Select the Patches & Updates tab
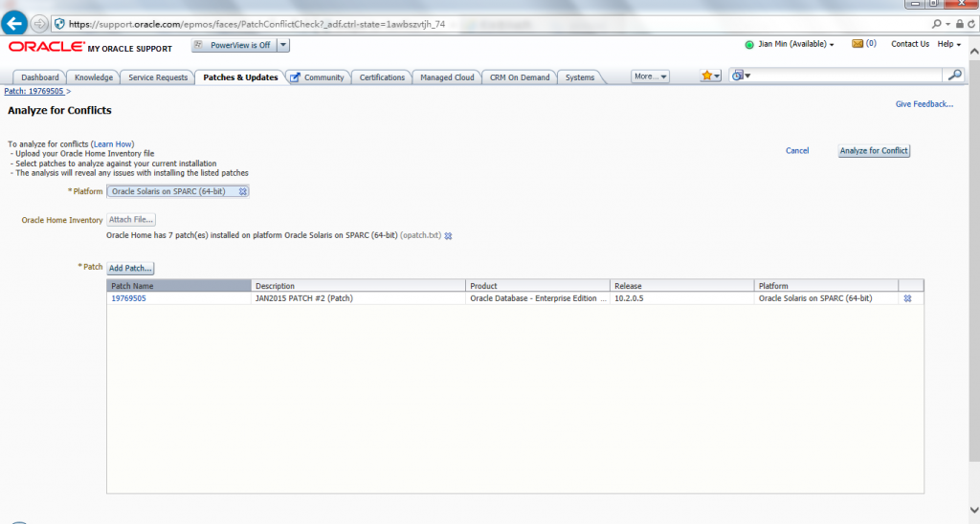Screen dimensions: 980x524 (x=240, y=77)
